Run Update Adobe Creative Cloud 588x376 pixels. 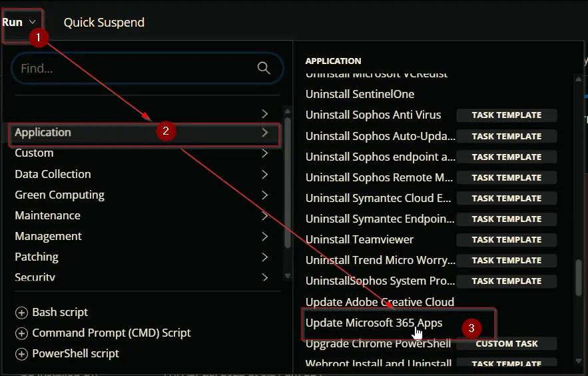click(x=380, y=302)
